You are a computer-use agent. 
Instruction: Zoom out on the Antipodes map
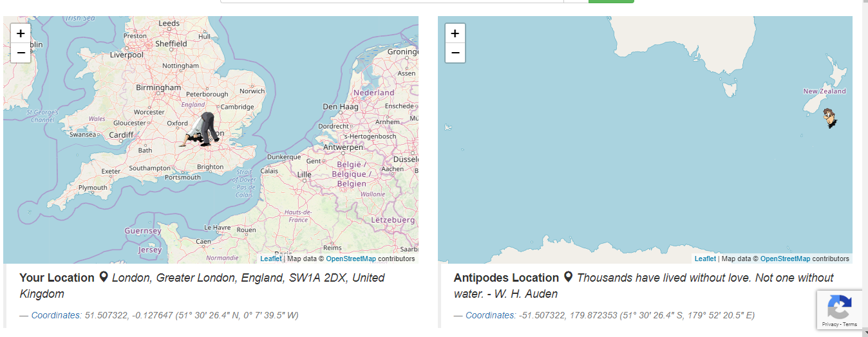tap(455, 53)
